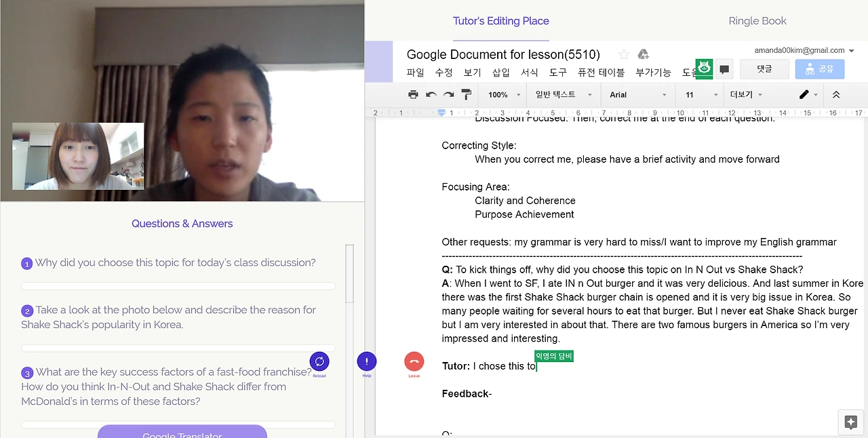The image size is (868, 438).
Task: Click the 'Focusing Area:' heading text
Action: (x=476, y=187)
